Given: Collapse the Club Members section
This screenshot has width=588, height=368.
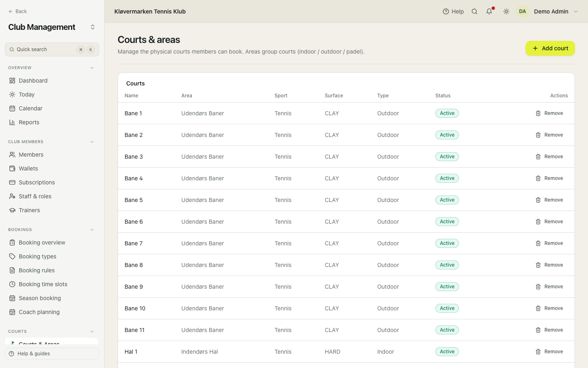Looking at the screenshot, I should (92, 142).
